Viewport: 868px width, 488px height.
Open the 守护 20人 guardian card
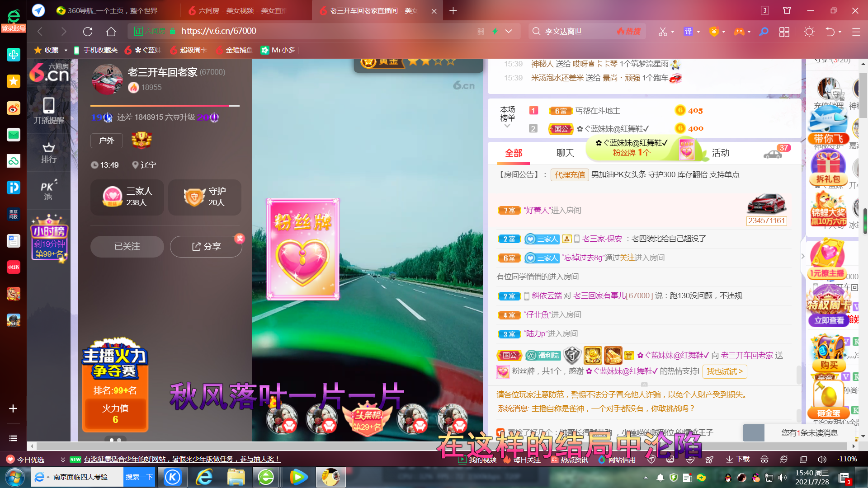(205, 197)
